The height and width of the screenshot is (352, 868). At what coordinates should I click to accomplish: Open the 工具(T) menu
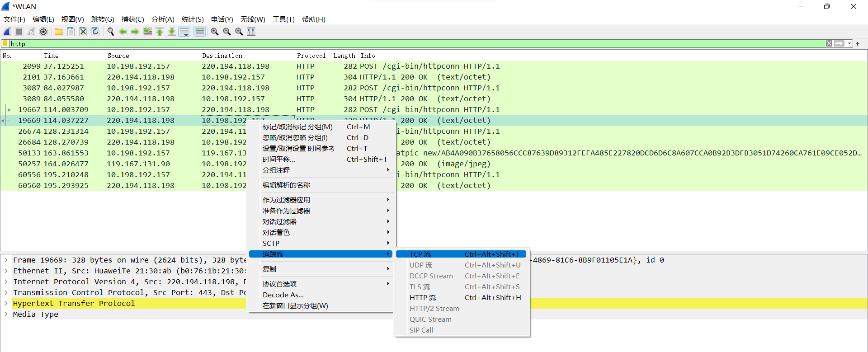pyautogui.click(x=283, y=19)
